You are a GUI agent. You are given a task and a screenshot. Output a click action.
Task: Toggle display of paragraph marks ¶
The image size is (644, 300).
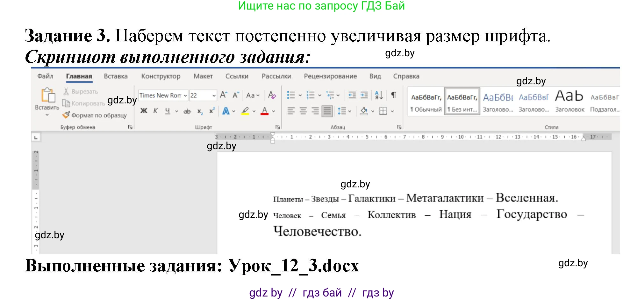(394, 95)
